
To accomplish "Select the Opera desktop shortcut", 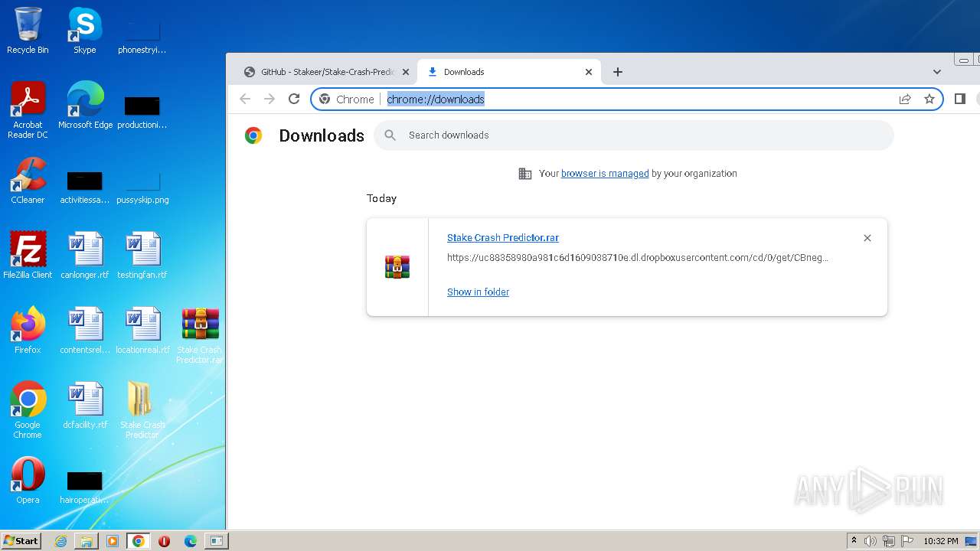I will (x=28, y=481).
